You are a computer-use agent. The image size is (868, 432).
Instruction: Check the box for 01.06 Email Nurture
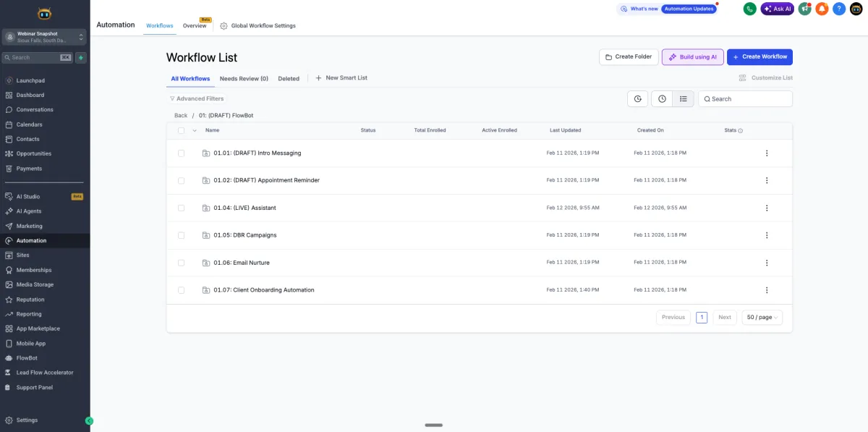coord(181,263)
